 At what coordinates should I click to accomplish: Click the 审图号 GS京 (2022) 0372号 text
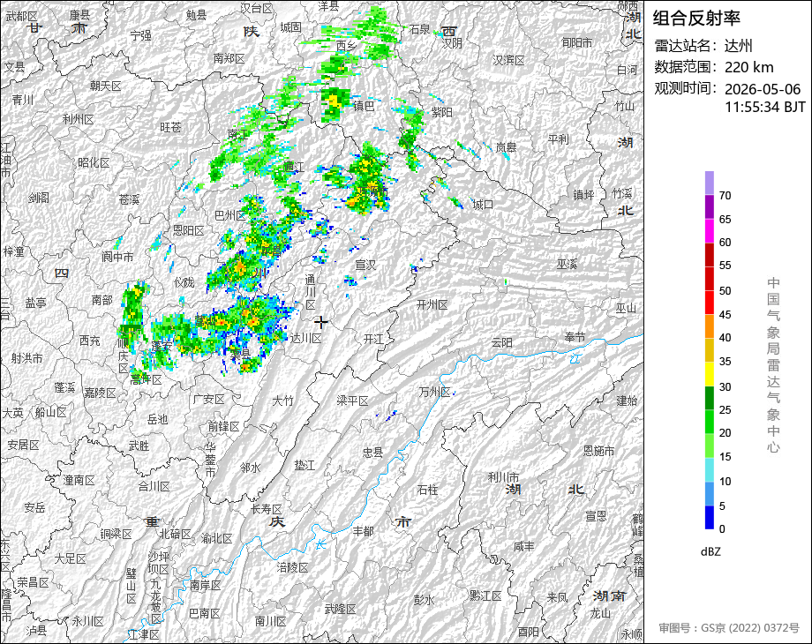pos(729,628)
